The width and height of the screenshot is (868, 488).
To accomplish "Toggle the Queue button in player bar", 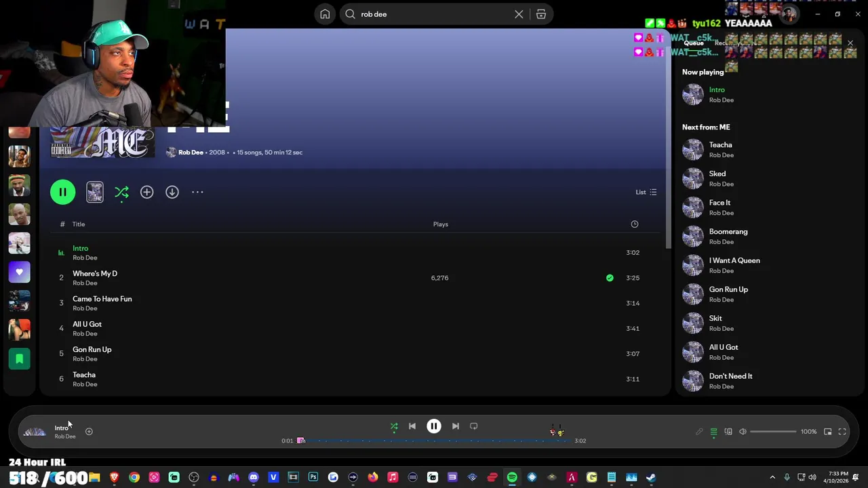I will pos(713,432).
